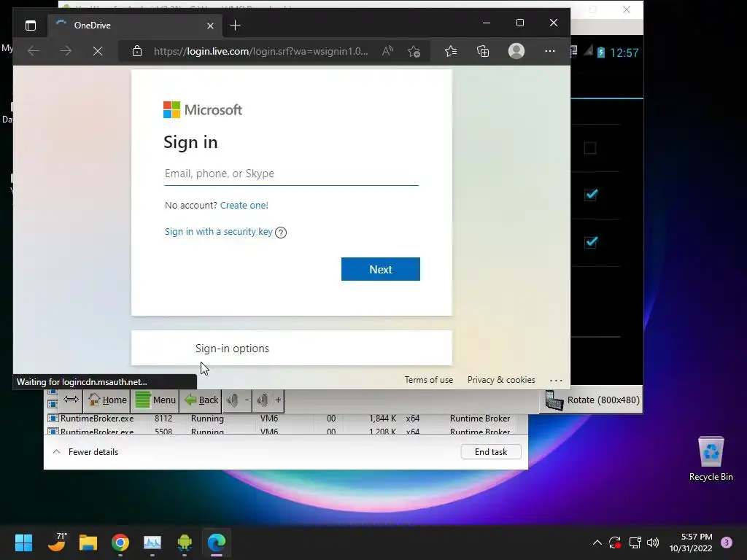The width and height of the screenshot is (747, 560).
Task: Open Recycle Bin on desktop
Action: click(711, 459)
